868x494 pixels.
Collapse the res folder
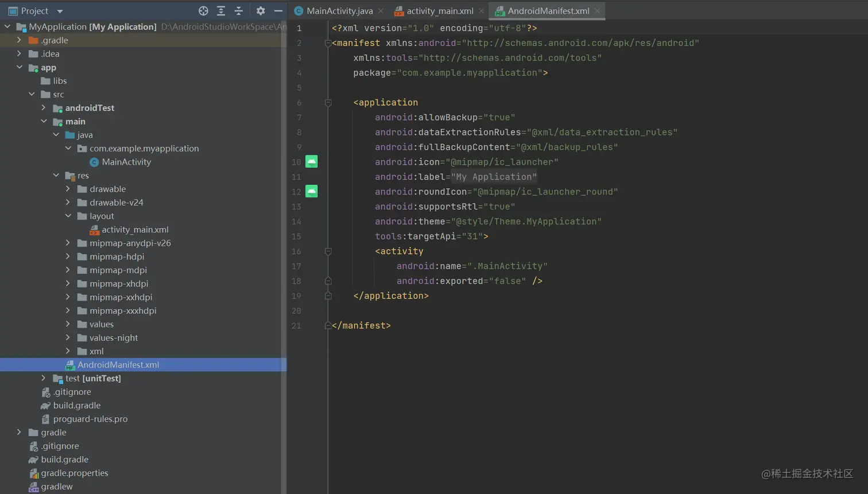pos(56,176)
